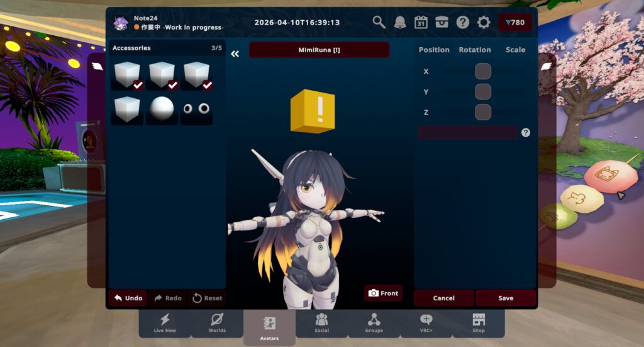Click the help icon beside the value field

click(526, 133)
